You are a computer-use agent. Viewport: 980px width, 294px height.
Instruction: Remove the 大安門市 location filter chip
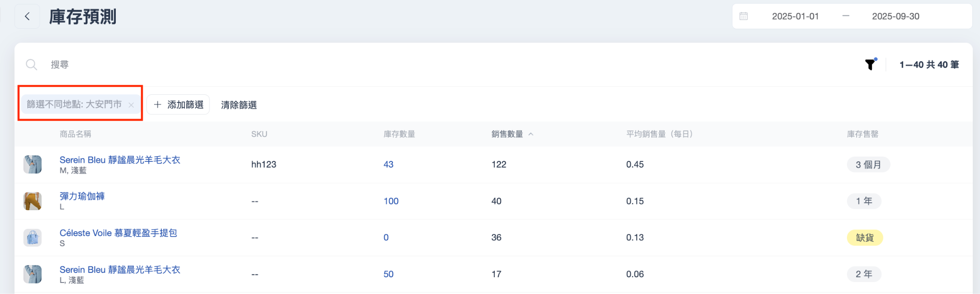[131, 105]
